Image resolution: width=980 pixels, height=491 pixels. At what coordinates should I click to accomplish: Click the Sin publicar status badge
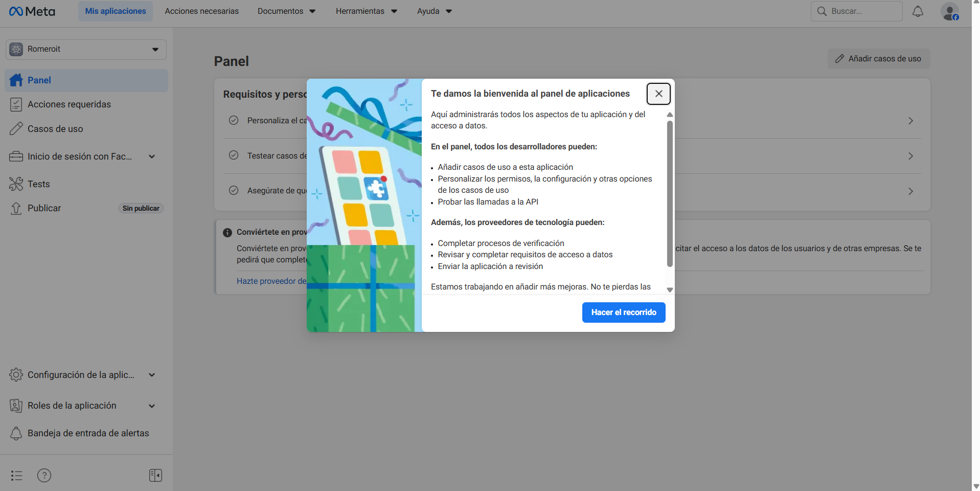pos(141,208)
